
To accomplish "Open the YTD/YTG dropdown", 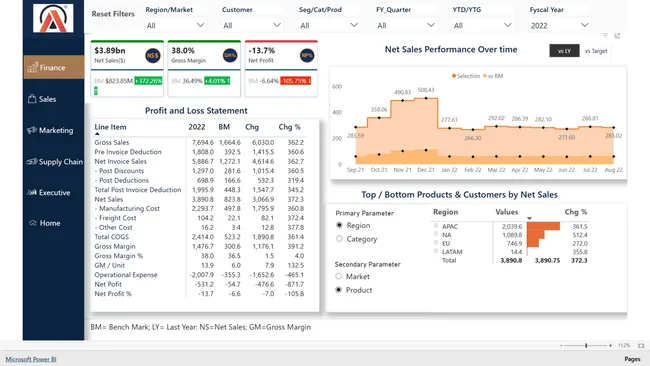I will point(483,25).
